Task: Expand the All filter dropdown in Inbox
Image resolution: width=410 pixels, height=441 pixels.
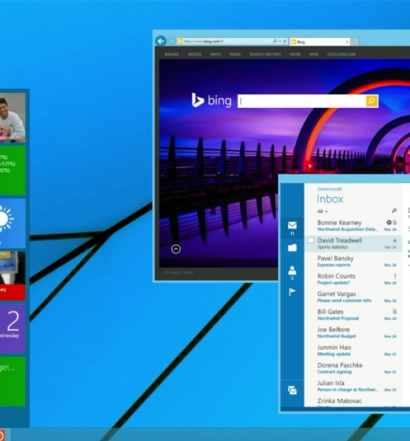Action: coord(322,211)
